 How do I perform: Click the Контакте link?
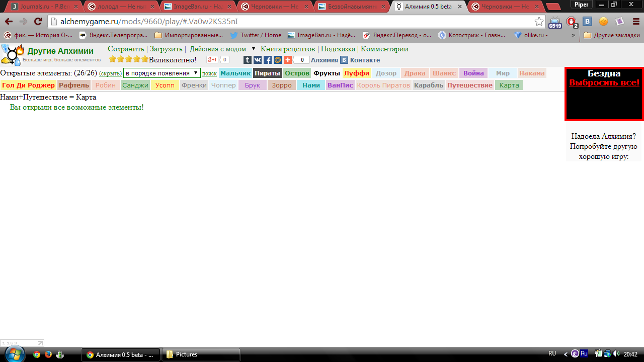(x=365, y=60)
